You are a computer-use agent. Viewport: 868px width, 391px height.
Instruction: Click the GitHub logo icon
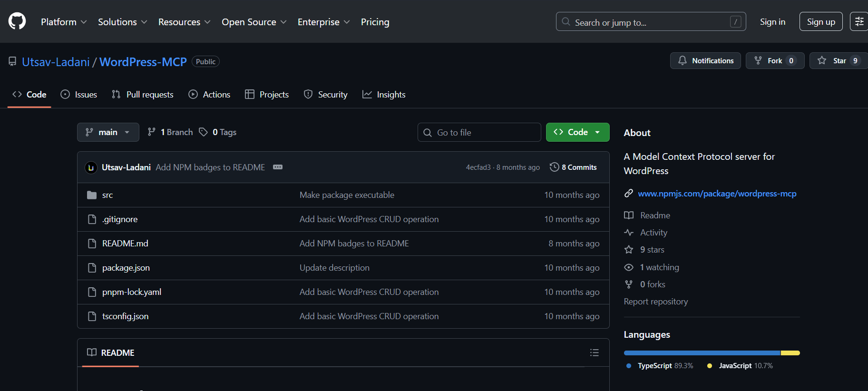[x=17, y=21]
